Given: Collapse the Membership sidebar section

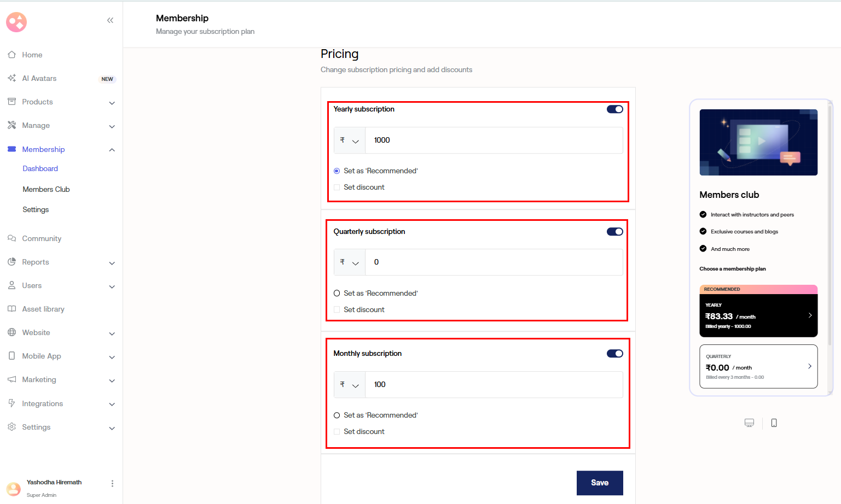Looking at the screenshot, I should pos(112,150).
